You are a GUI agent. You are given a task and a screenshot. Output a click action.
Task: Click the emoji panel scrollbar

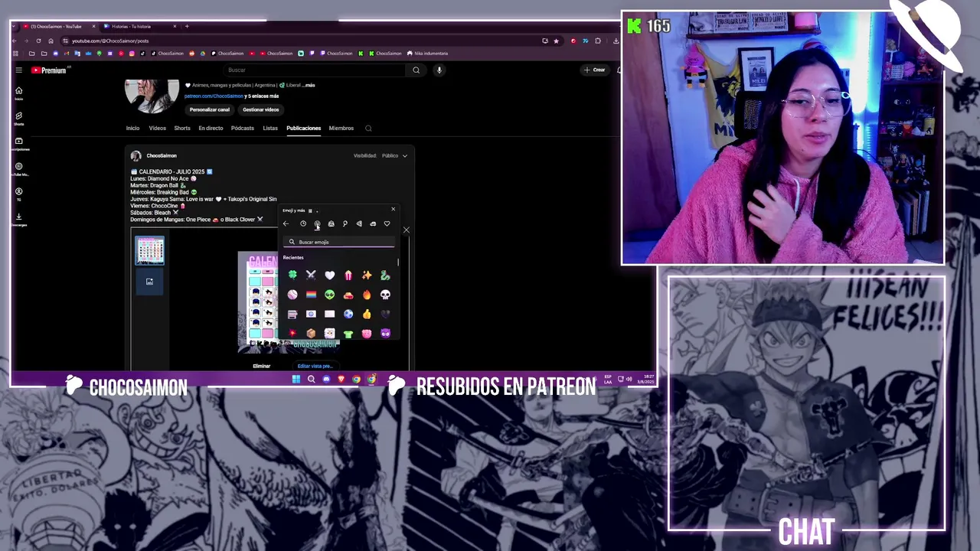click(x=398, y=263)
